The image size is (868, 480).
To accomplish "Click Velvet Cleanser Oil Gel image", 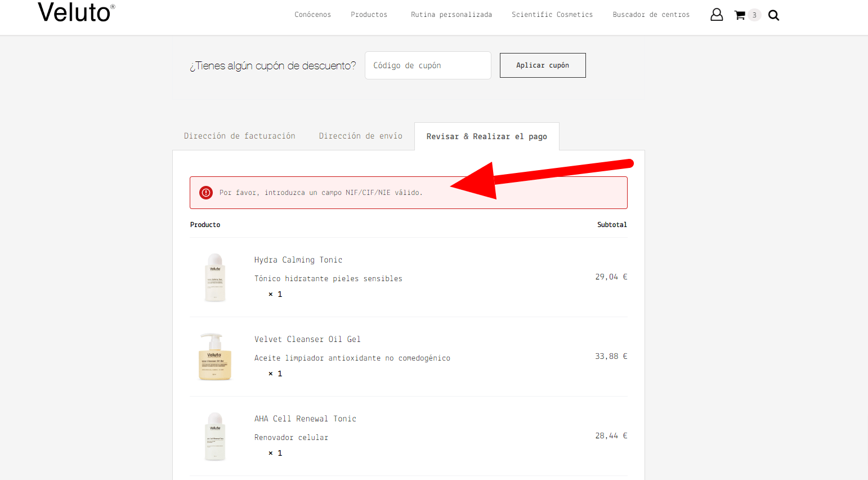I will pos(215,357).
